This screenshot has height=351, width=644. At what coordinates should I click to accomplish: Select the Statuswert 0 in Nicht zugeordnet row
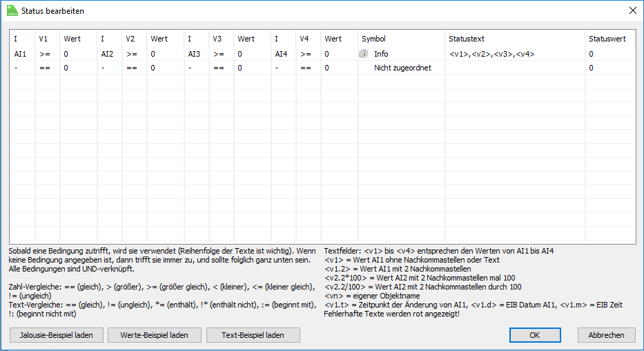point(610,68)
